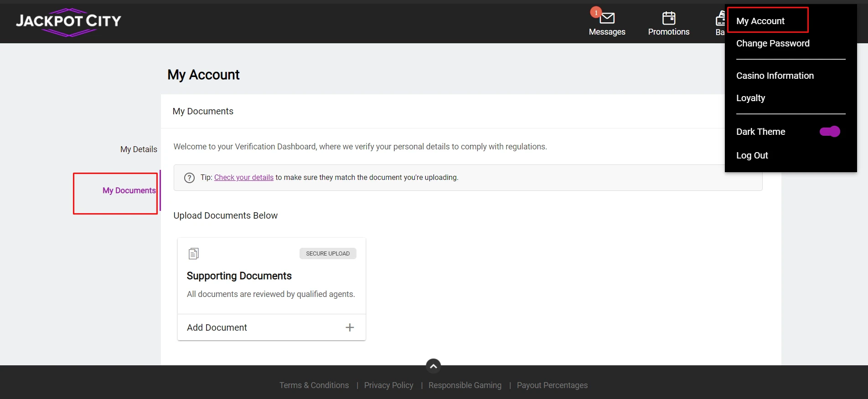Click the scroll-to-top arrow icon
The height and width of the screenshot is (399, 868).
[x=433, y=366]
